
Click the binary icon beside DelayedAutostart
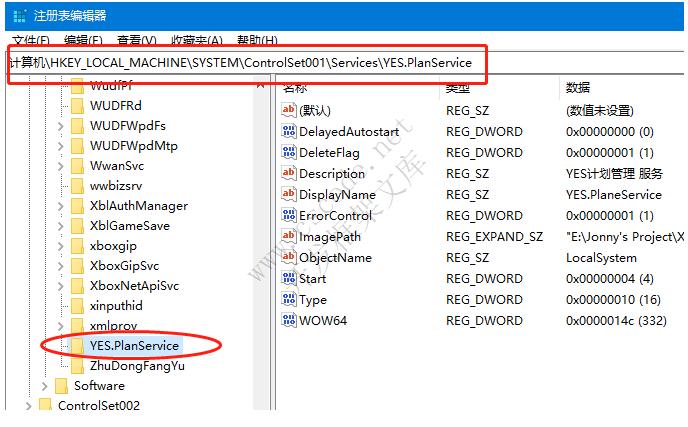coord(290,132)
